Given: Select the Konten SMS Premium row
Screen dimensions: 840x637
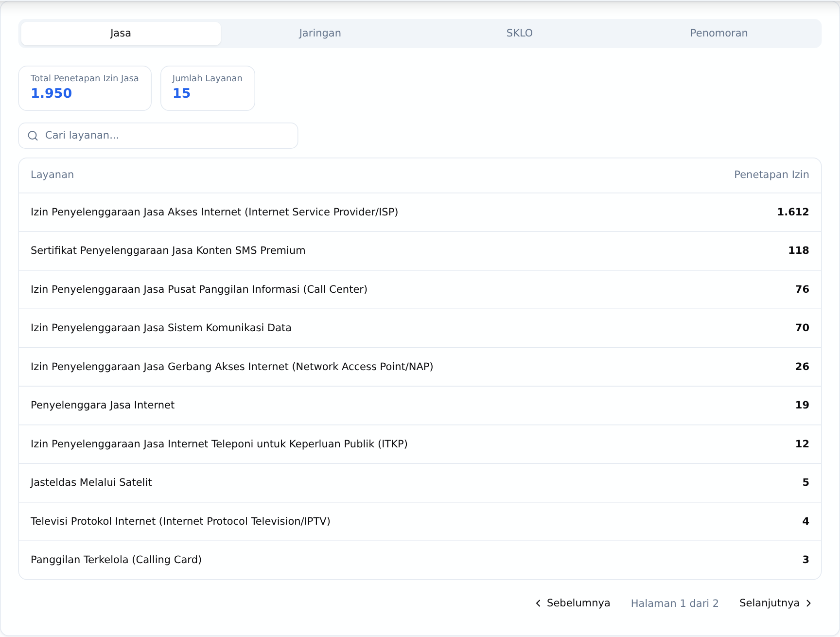Looking at the screenshot, I should pos(420,250).
